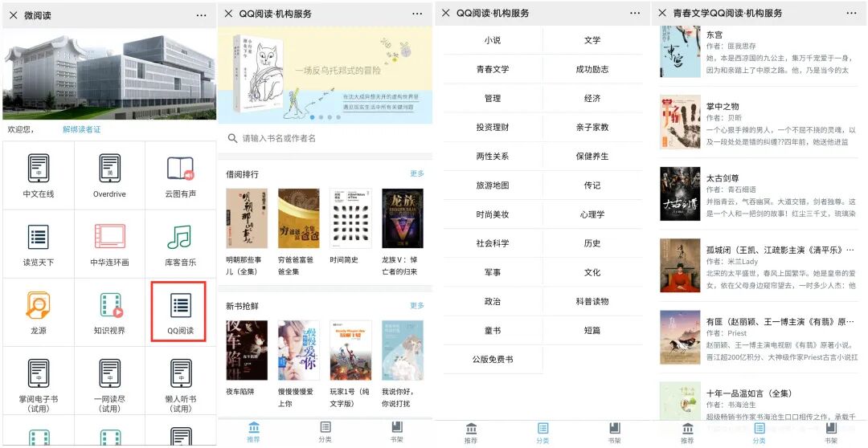Open 中华连环画 comics service

pos(109,244)
